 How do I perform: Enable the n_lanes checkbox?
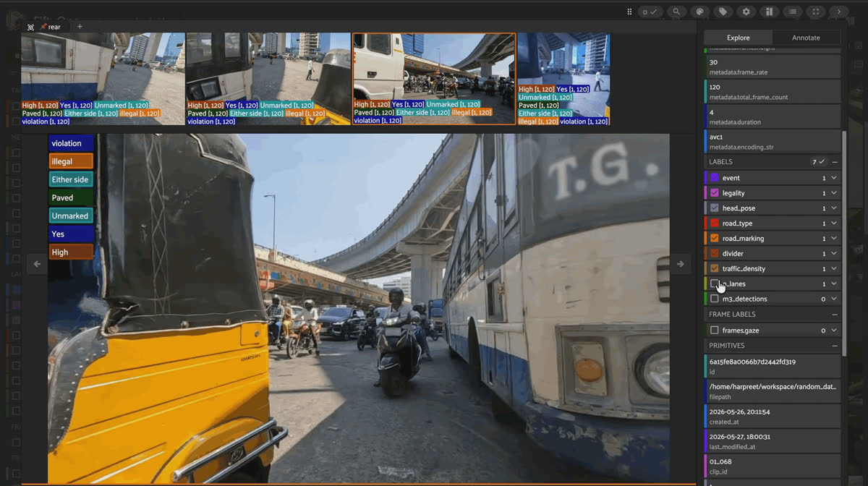pyautogui.click(x=715, y=283)
